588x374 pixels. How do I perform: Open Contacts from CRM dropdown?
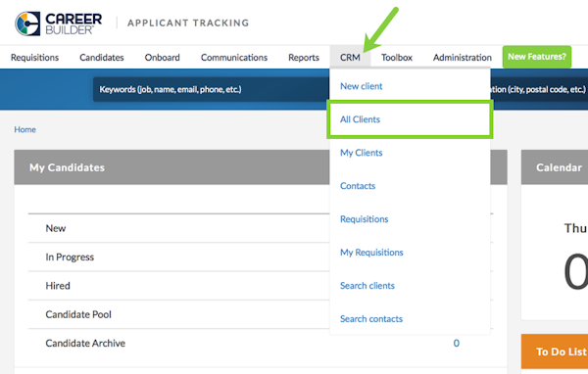[358, 186]
